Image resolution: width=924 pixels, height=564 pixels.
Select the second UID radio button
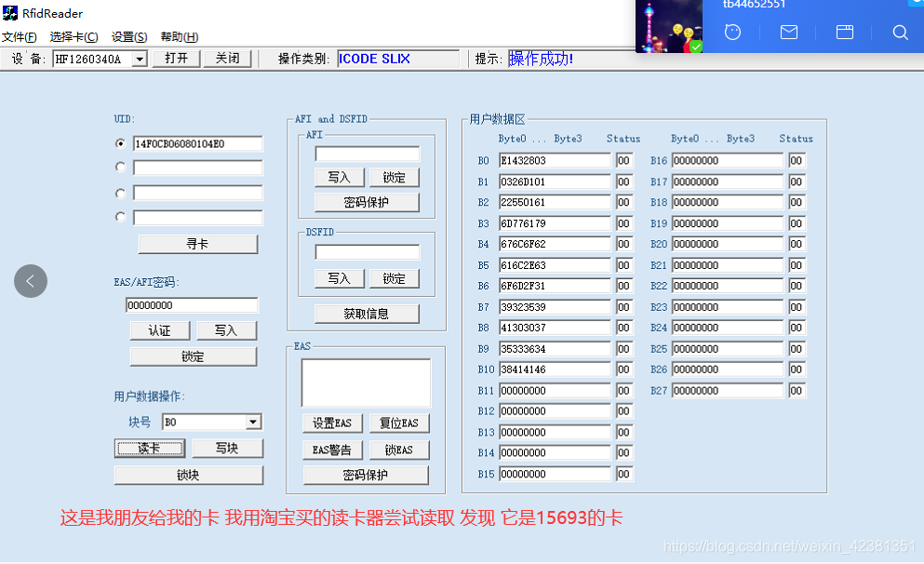pyautogui.click(x=120, y=168)
